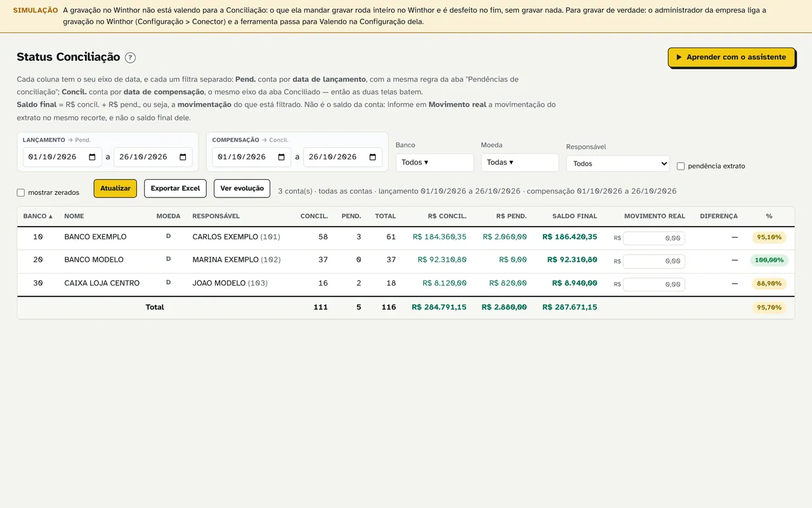Image resolution: width=812 pixels, height=508 pixels.
Task: Focus Movimento real input for BANCO EXEMPLO
Action: pos(654,238)
